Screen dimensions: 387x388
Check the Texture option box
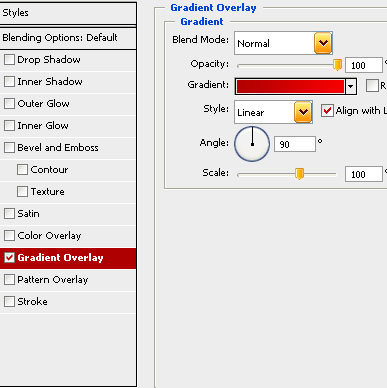click(x=22, y=192)
